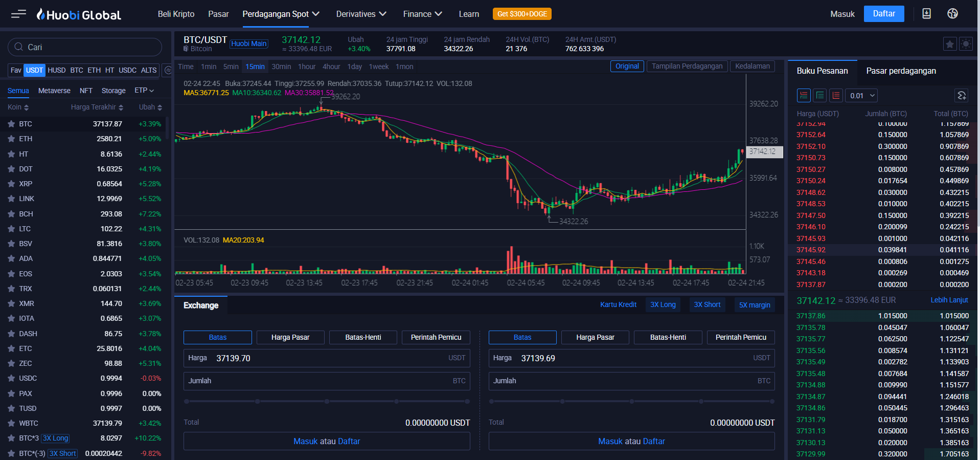Screen dimensions: 980x460
Task: Click the sell amount percentage slider
Action: coord(631,401)
